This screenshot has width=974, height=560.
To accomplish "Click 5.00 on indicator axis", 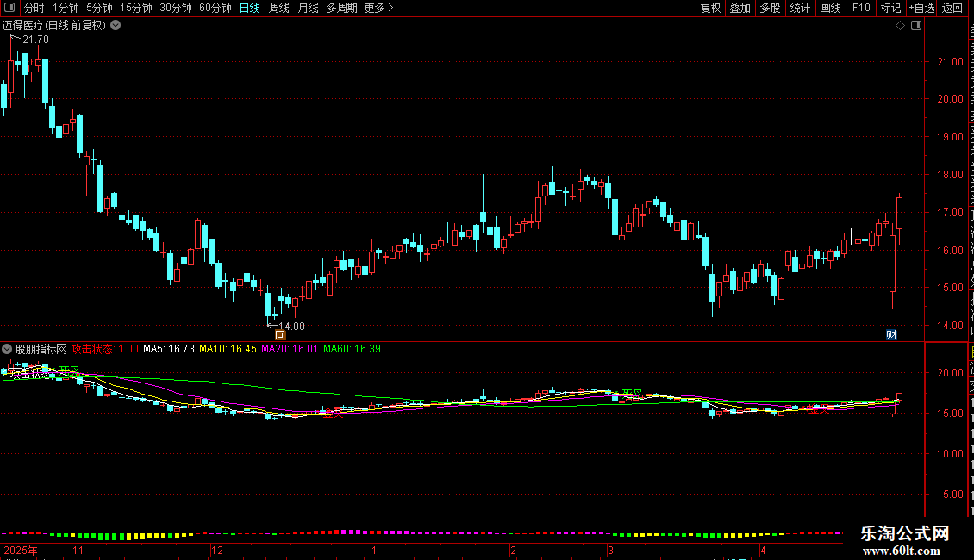I will [953, 495].
